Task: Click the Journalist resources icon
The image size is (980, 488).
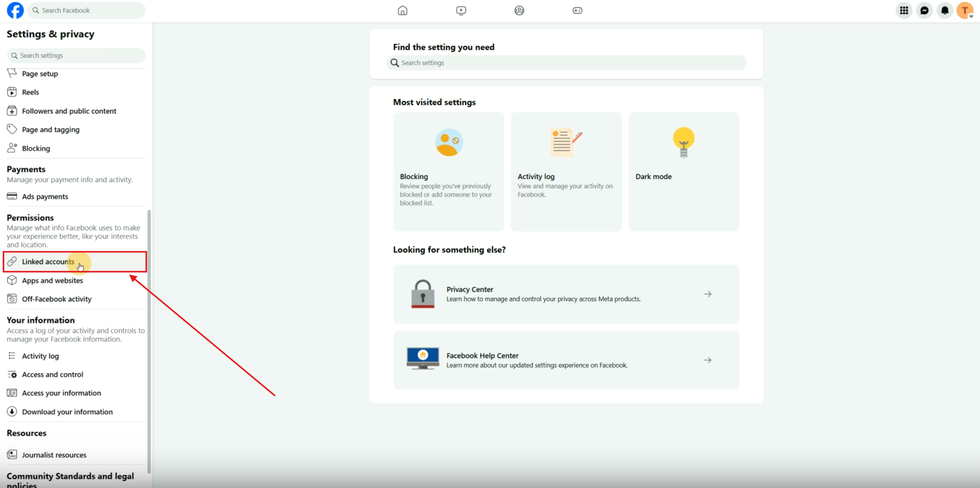Action: pyautogui.click(x=12, y=454)
